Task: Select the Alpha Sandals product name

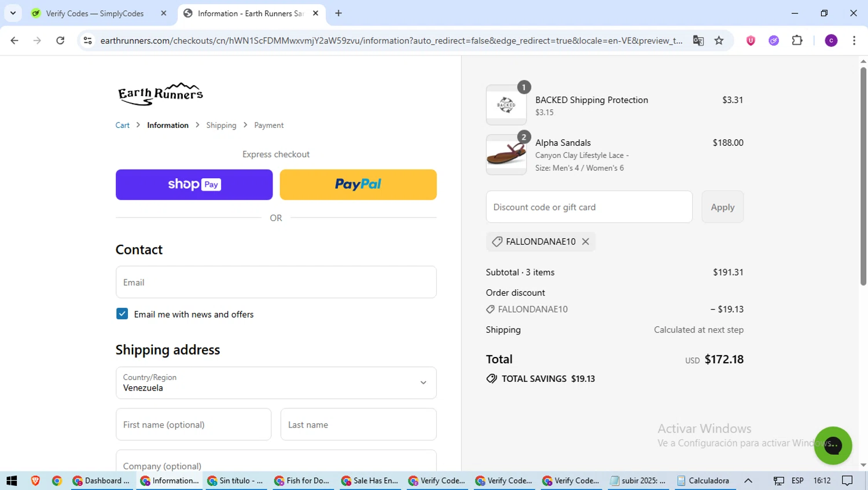Action: click(563, 142)
